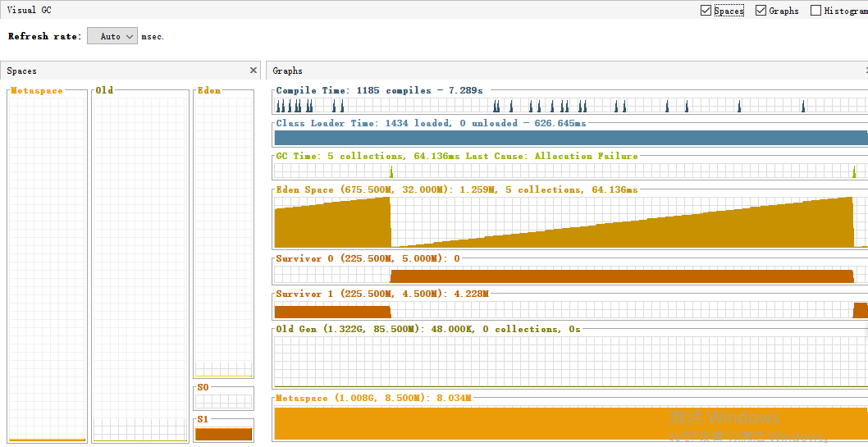Click the Metaspace graph at bottom
This screenshot has height=447, width=868.
coord(571,423)
